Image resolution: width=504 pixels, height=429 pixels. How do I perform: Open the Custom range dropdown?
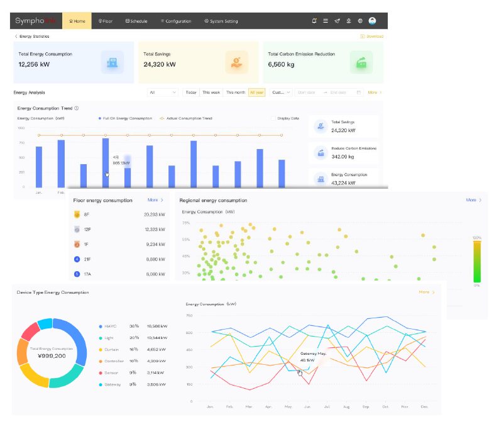(281, 92)
